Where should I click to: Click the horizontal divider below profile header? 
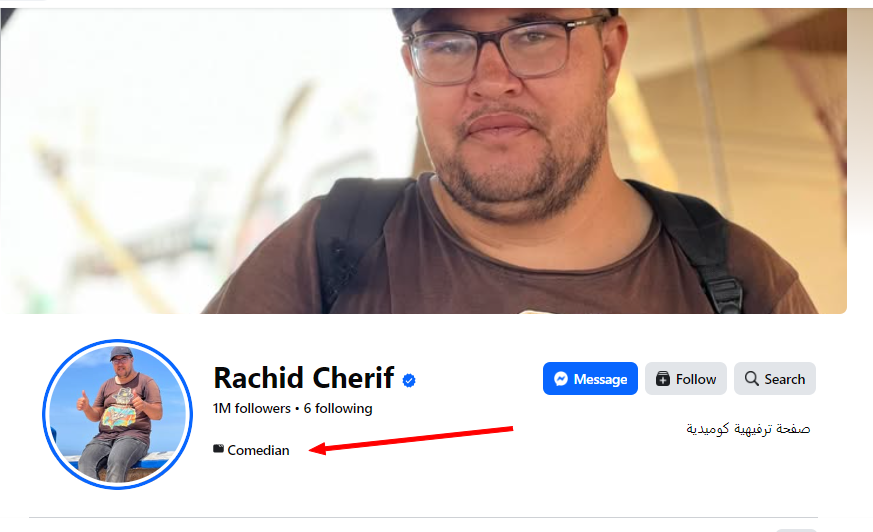coord(423,518)
